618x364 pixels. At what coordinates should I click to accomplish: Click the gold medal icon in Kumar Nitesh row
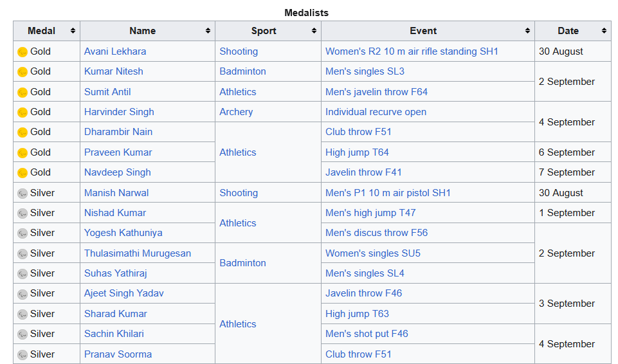tap(23, 72)
